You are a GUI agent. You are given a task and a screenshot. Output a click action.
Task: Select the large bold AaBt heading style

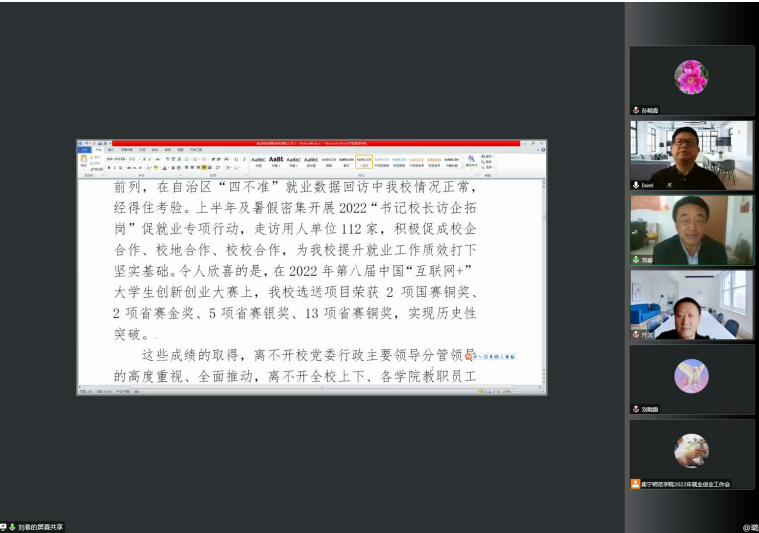276,160
